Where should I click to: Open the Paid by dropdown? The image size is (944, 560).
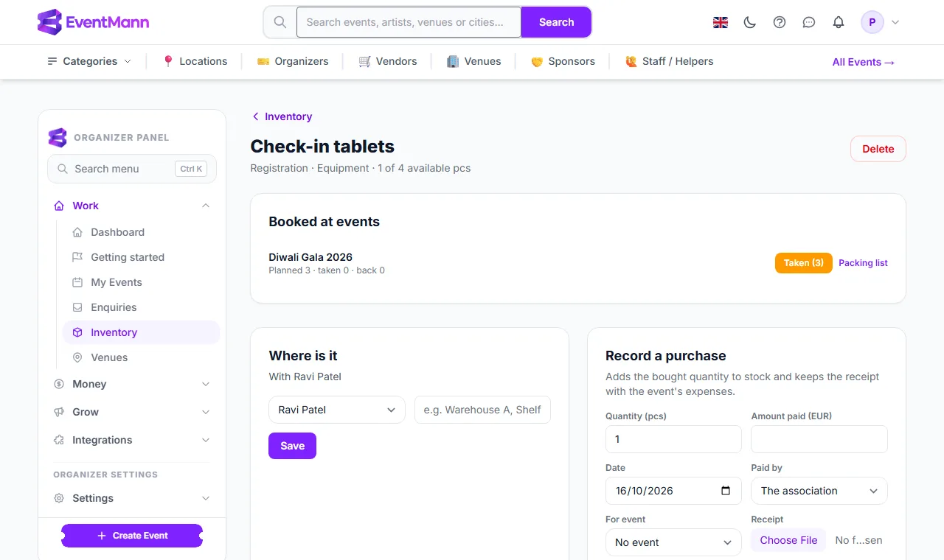pos(819,491)
